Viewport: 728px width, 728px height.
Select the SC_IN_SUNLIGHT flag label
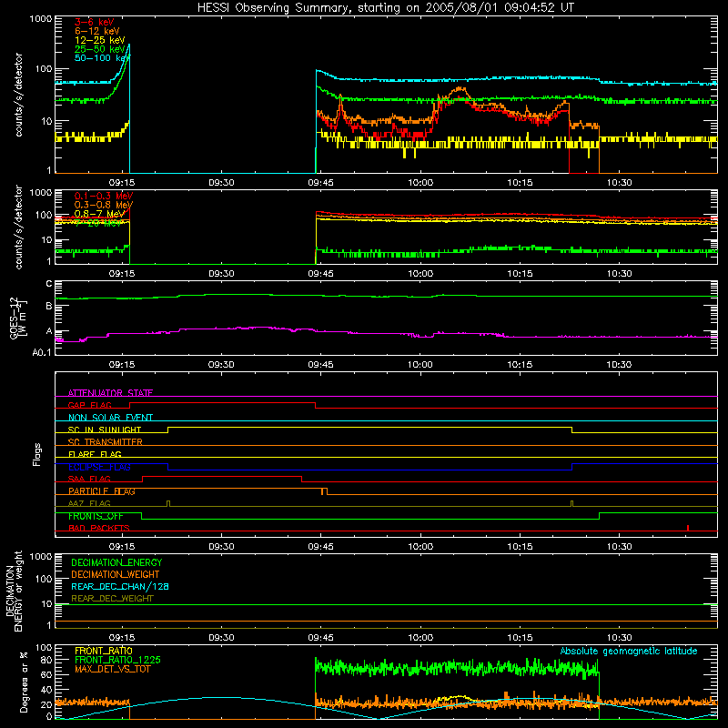point(105,430)
